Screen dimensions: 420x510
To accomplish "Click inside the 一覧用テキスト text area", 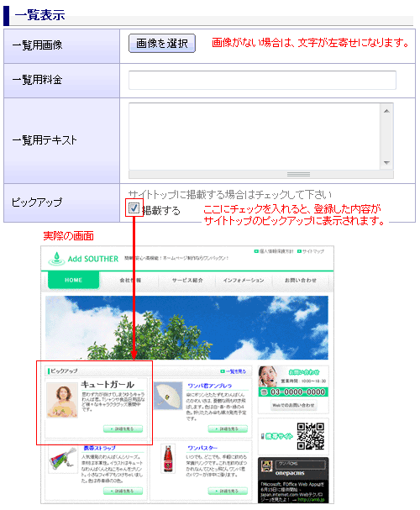I will pyautogui.click(x=254, y=136).
